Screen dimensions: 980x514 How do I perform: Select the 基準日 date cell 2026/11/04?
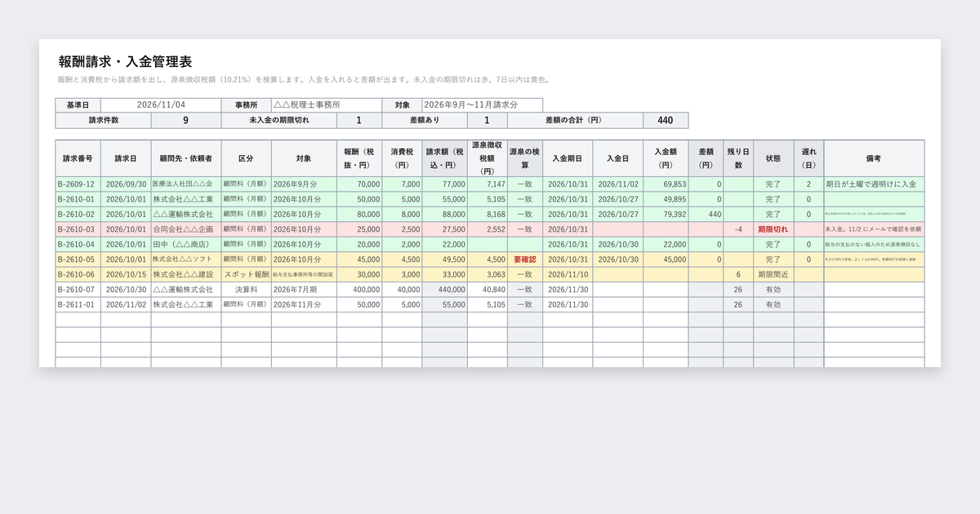(x=161, y=105)
